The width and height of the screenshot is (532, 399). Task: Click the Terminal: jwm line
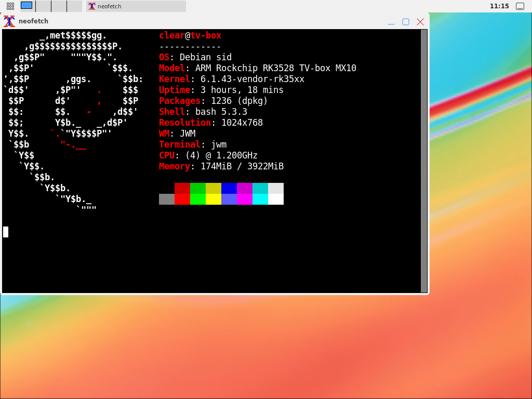tap(193, 144)
